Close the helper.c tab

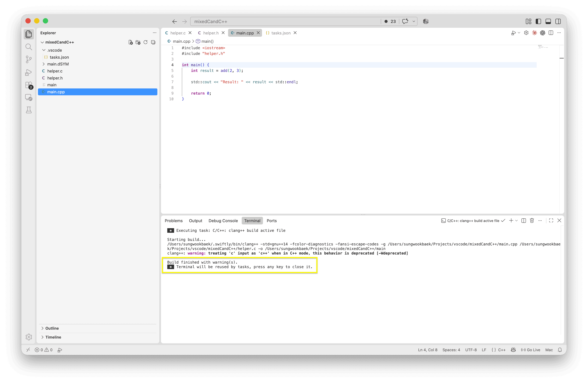click(x=190, y=33)
